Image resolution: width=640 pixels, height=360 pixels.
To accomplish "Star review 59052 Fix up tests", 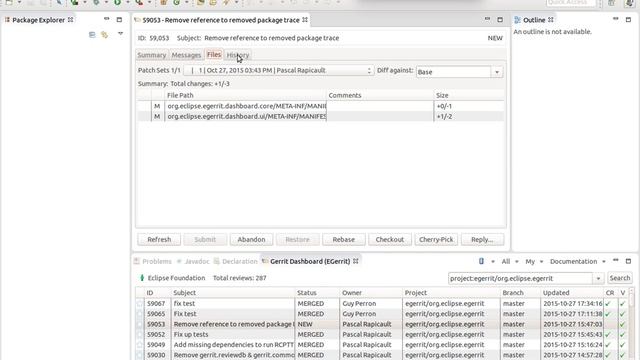I will coord(140,334).
